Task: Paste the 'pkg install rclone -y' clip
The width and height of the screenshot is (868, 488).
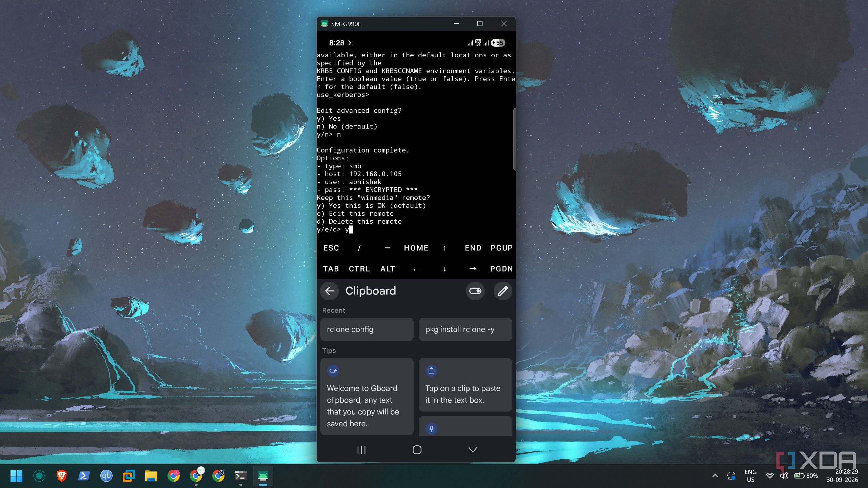Action: coord(465,329)
